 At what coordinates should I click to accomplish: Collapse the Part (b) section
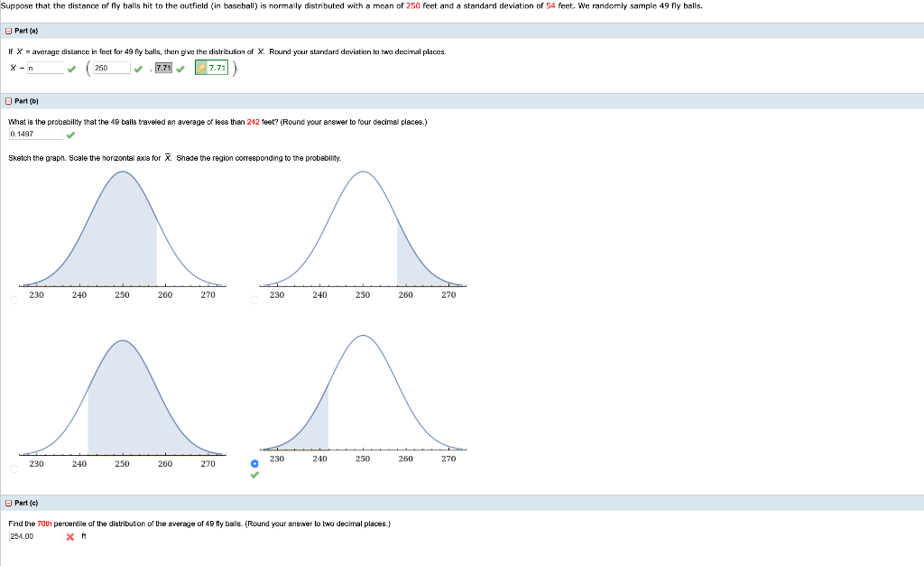pos(7,100)
